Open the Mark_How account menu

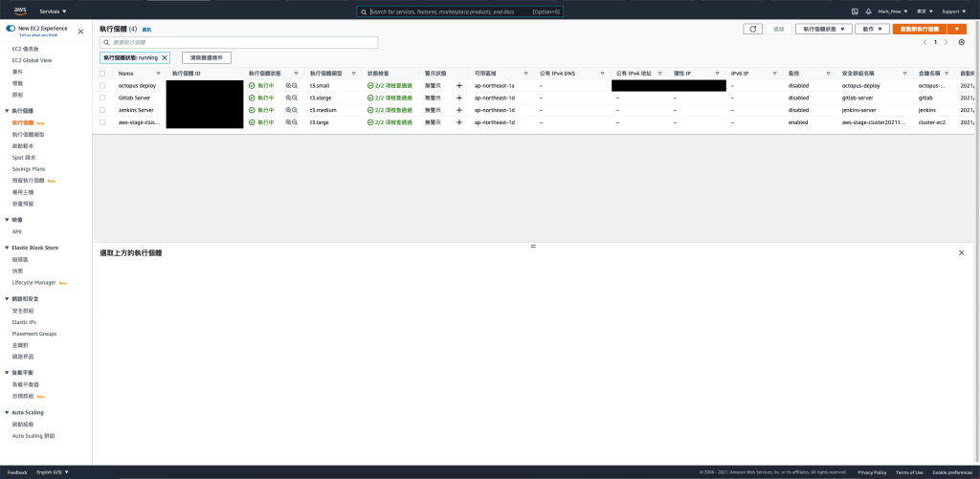pos(893,11)
